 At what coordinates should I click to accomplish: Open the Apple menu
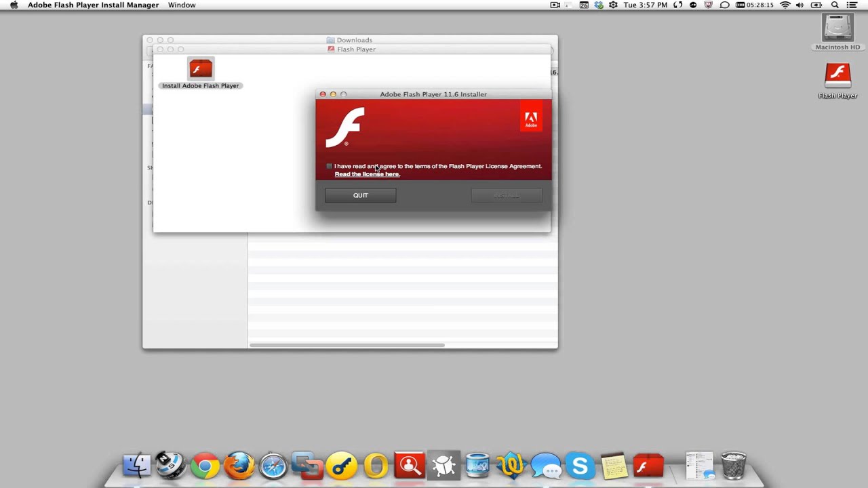coord(14,5)
